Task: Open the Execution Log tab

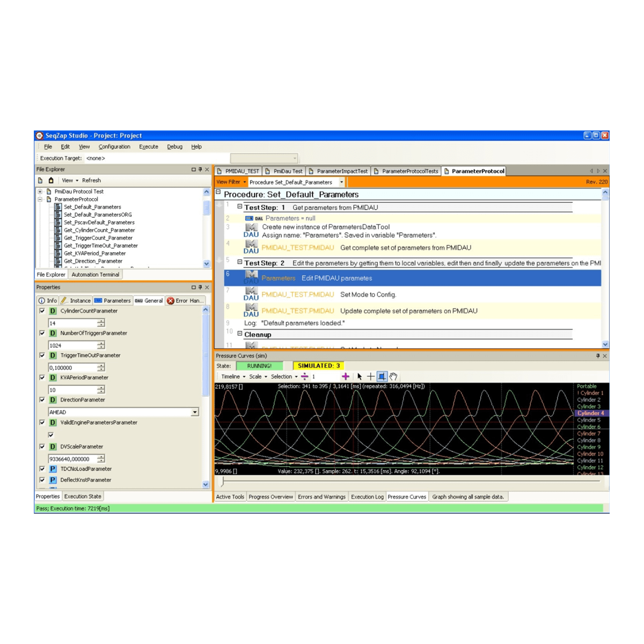Action: coord(367,497)
